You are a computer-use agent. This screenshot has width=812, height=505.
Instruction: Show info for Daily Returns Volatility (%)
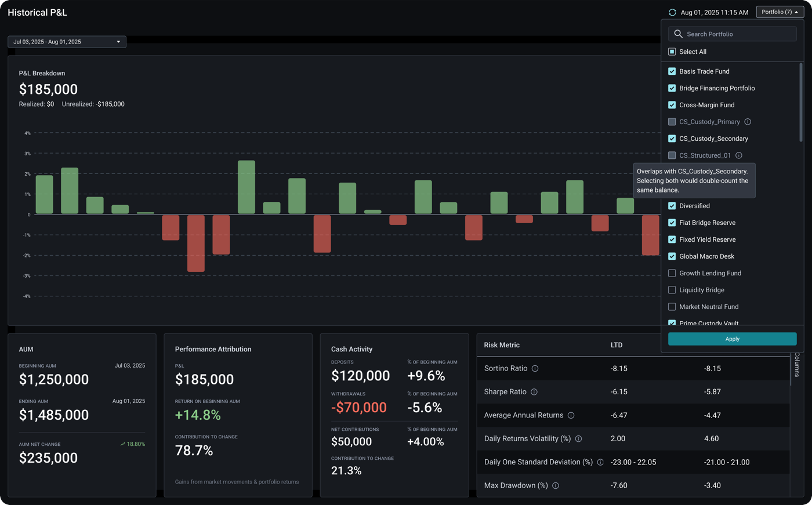578,439
